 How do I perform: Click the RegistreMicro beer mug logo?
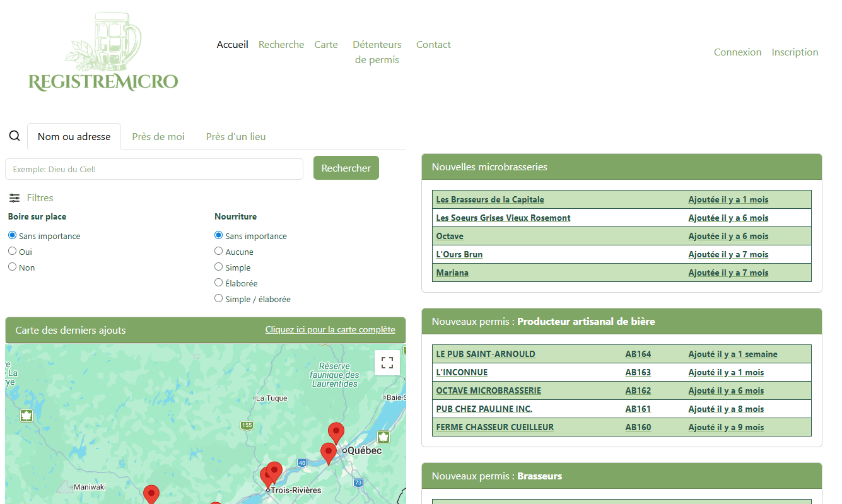tap(103, 53)
